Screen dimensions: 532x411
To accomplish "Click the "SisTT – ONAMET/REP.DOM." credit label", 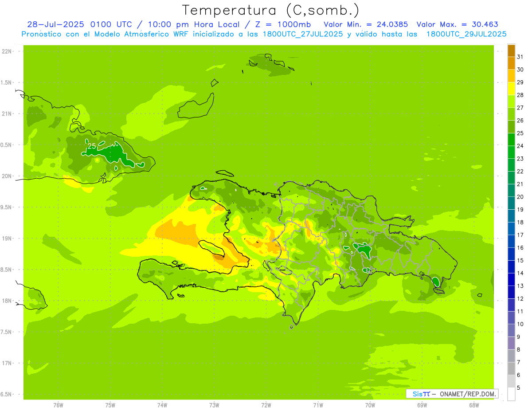I will (x=452, y=394).
